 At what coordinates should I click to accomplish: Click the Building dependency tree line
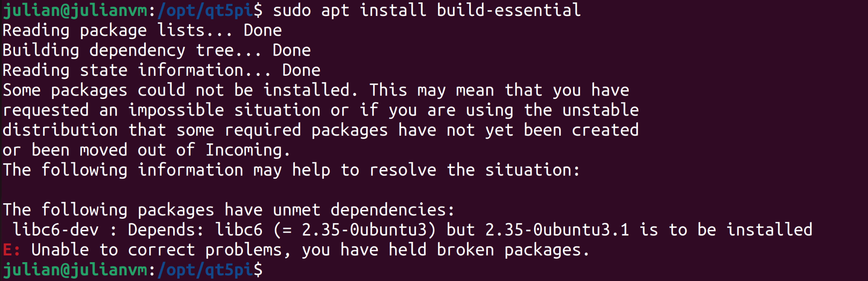tap(156, 50)
